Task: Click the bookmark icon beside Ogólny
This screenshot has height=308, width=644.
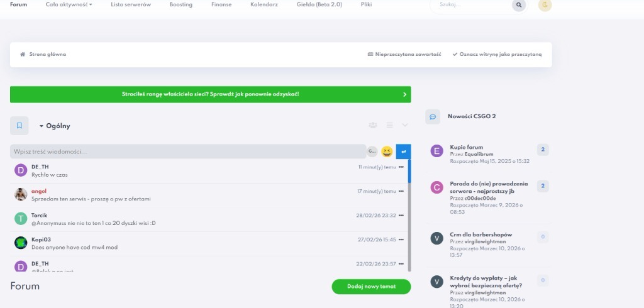Action: (x=19, y=126)
